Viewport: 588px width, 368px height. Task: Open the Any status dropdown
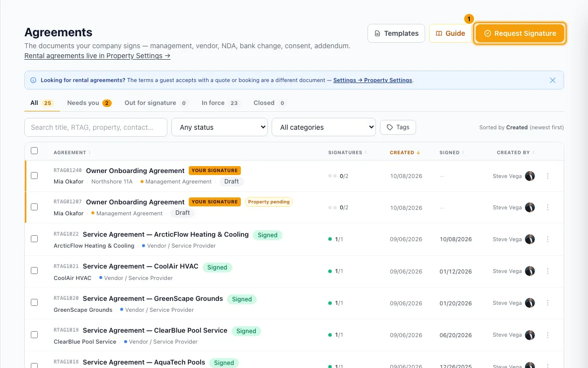220,127
